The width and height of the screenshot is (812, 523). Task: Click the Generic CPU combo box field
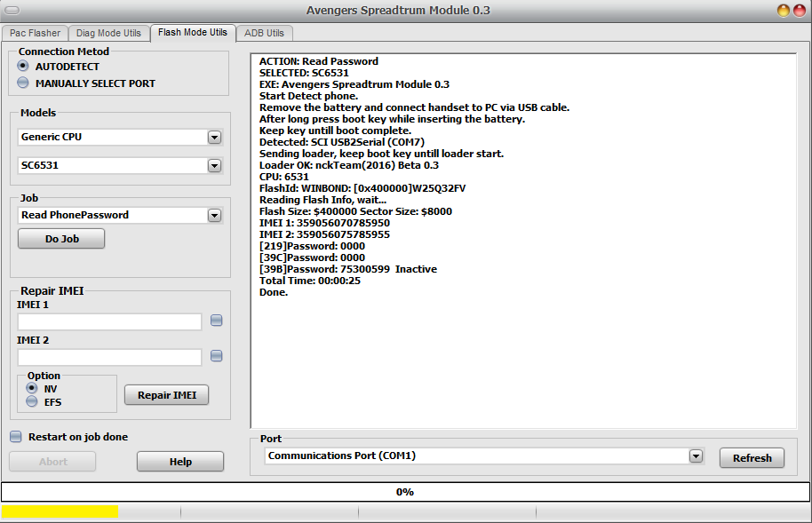click(120, 138)
